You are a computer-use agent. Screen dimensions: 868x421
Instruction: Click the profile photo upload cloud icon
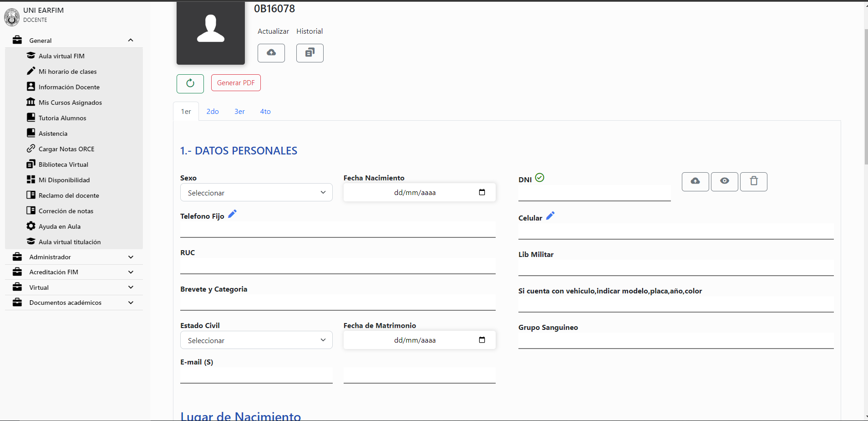(271, 53)
